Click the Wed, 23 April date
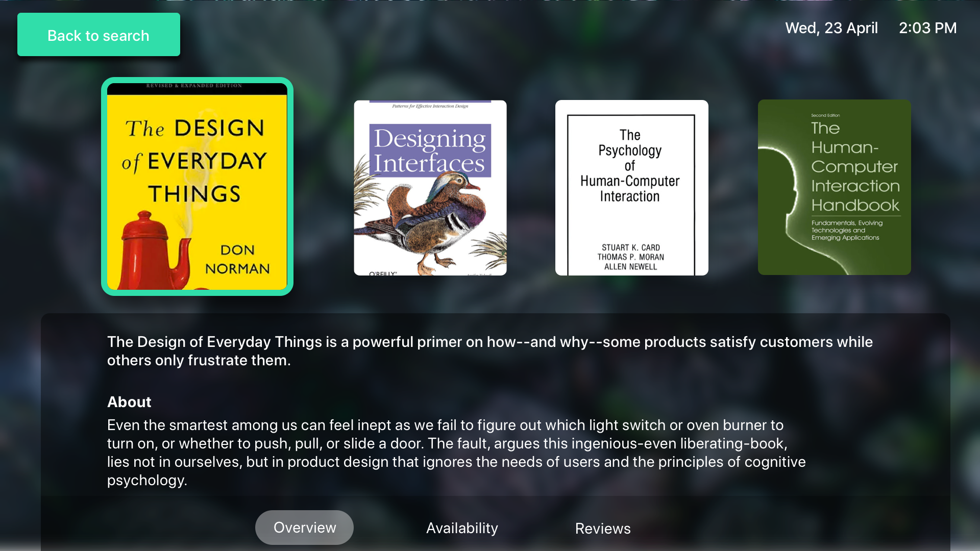Viewport: 980px width, 551px height. [831, 28]
